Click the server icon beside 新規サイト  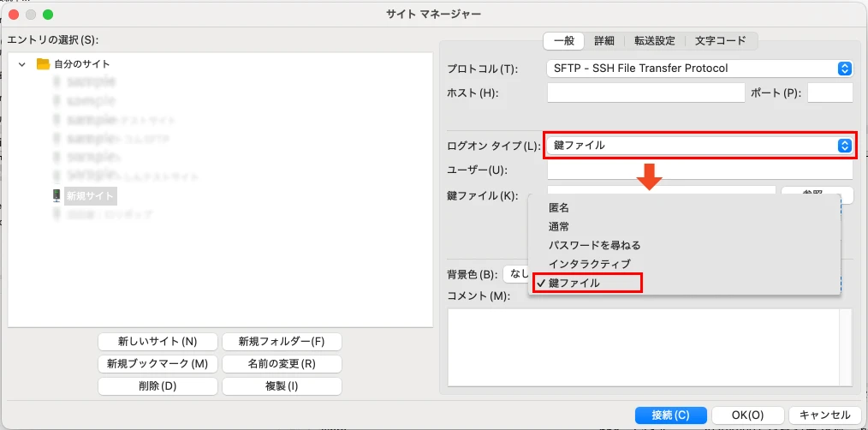(x=56, y=195)
